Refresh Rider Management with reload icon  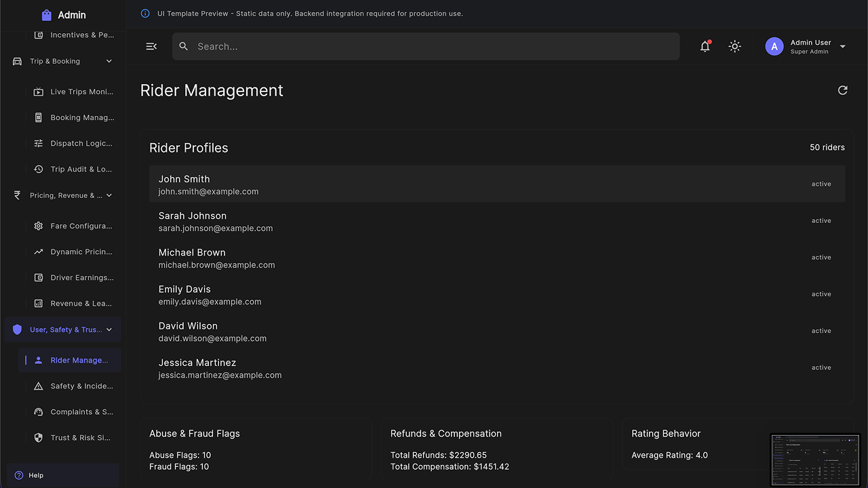tap(842, 90)
